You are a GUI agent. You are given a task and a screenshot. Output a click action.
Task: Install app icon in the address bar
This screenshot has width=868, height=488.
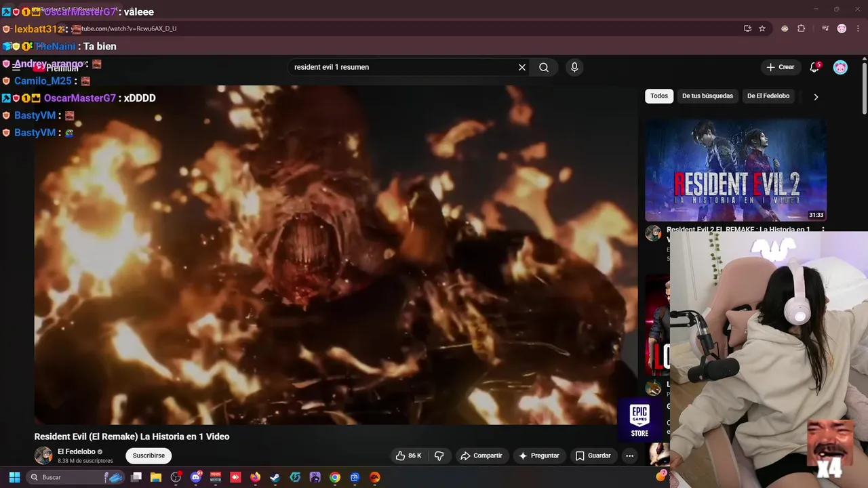coord(747,28)
